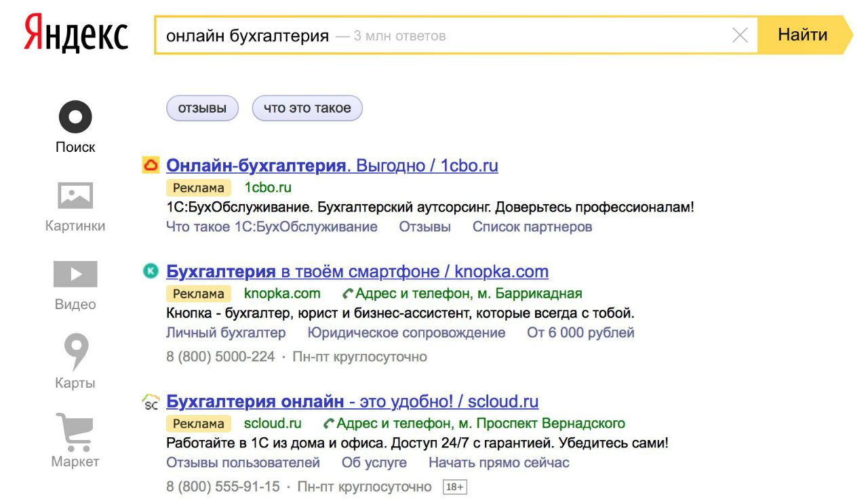Screen dimensions: 868x499
Task: Click the Яндекс logo
Action: (x=75, y=35)
